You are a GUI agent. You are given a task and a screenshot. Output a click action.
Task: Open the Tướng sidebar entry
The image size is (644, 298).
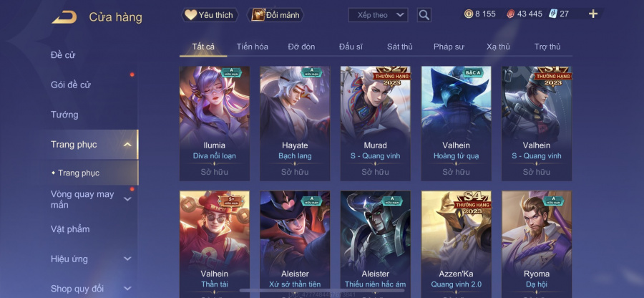[64, 115]
